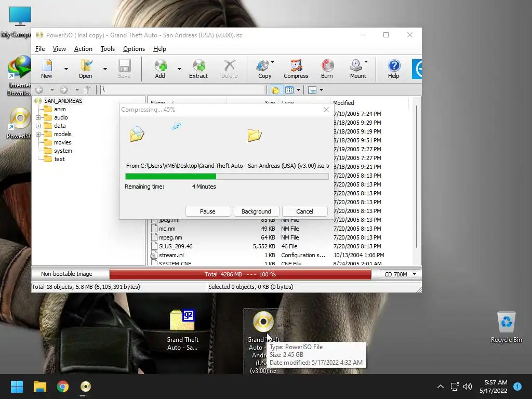532x399 pixels.
Task: Open the Tools menu
Action: pyautogui.click(x=108, y=49)
